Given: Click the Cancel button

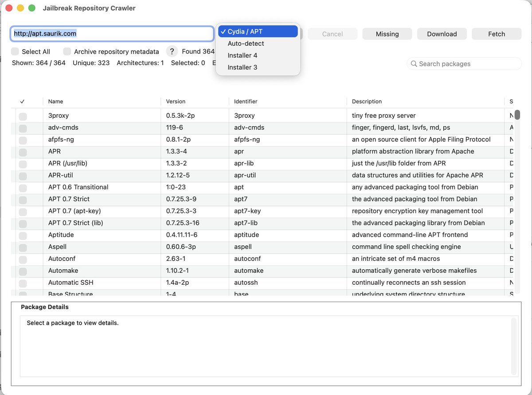Looking at the screenshot, I should click(332, 34).
